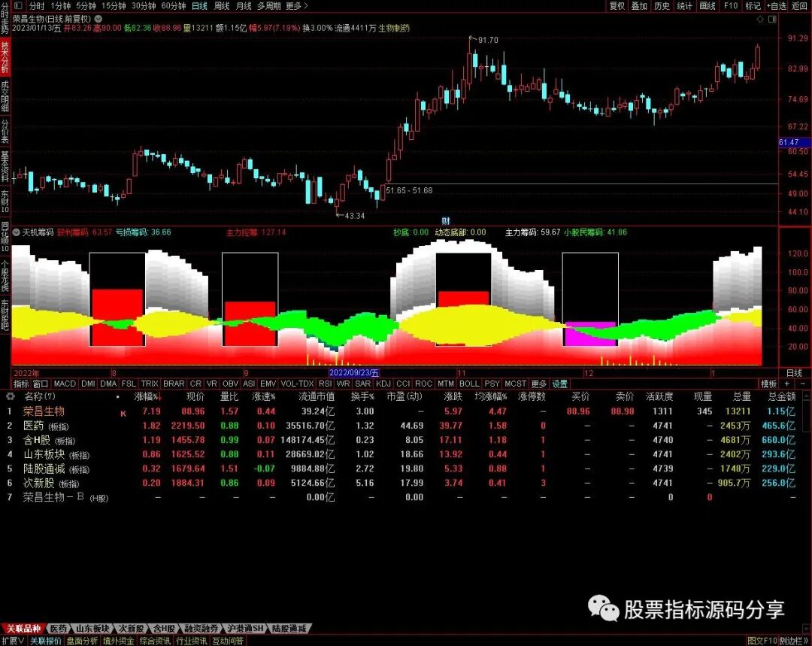Select the BOLL indicator
This screenshot has height=646, width=812.
pyautogui.click(x=469, y=384)
